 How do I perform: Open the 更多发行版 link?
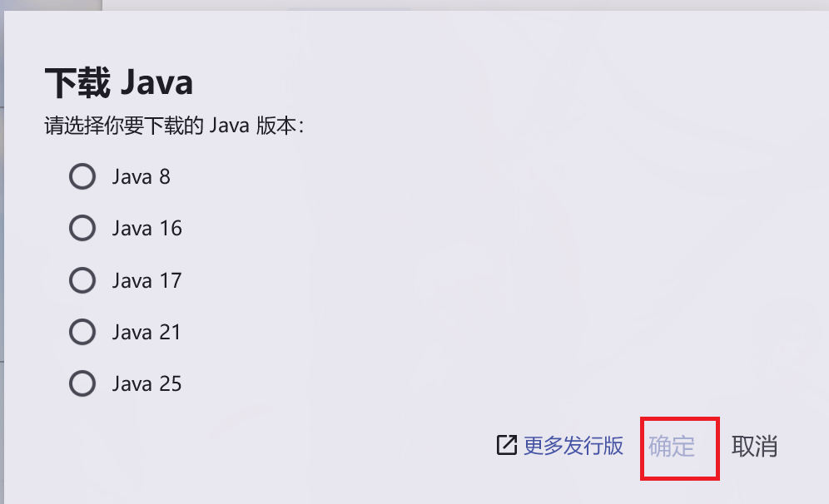pyautogui.click(x=573, y=446)
